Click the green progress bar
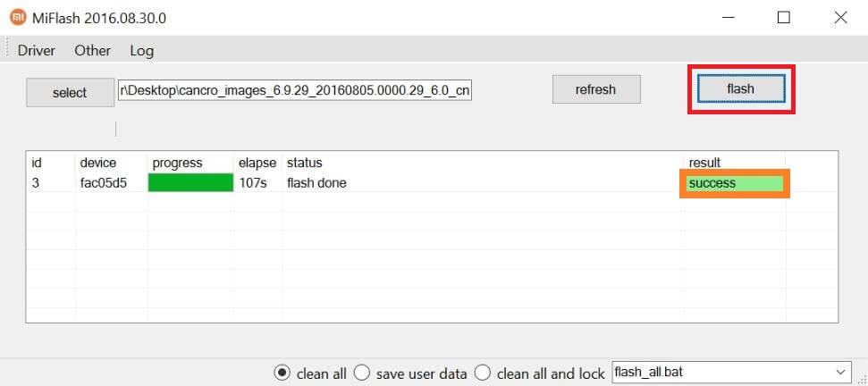Image resolution: width=868 pixels, height=386 pixels. (x=190, y=182)
